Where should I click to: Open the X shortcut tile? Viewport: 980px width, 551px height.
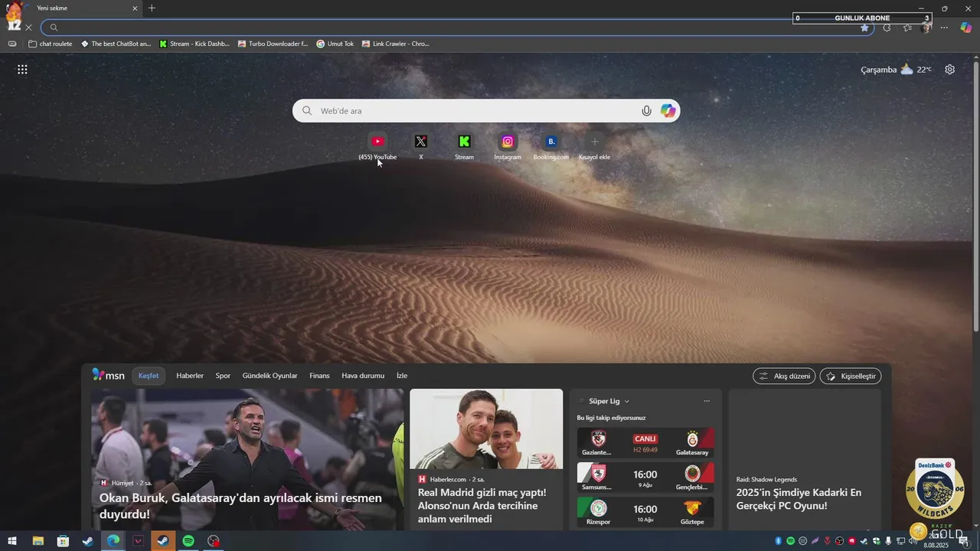420,145
